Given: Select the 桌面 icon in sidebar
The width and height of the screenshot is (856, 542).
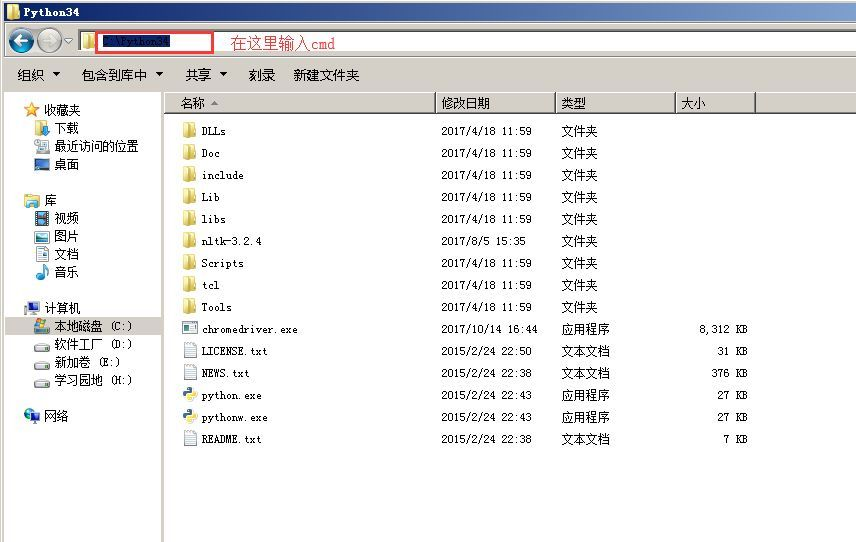Looking at the screenshot, I should tap(42, 164).
